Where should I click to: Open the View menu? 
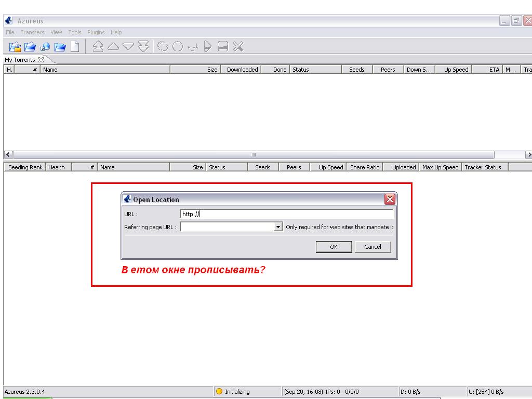point(56,32)
